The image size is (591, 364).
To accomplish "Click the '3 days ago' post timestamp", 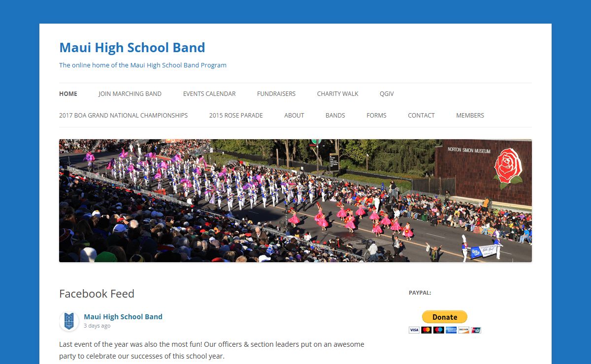I will (x=97, y=326).
